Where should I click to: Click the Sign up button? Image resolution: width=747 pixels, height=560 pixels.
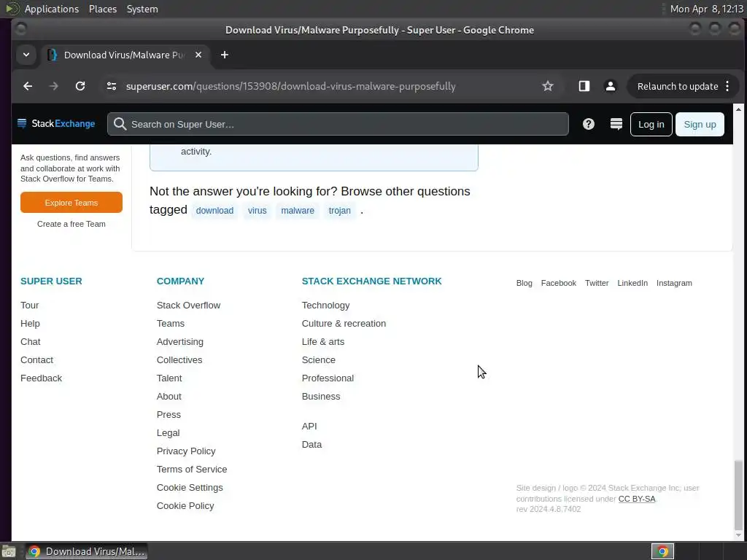(x=700, y=124)
